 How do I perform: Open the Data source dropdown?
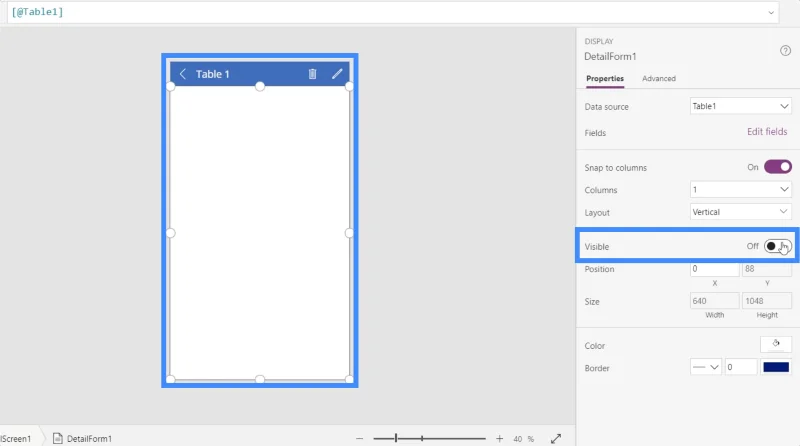[740, 106]
